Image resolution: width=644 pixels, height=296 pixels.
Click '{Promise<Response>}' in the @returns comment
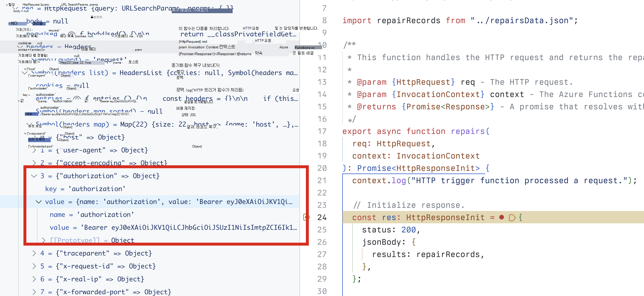(x=448, y=107)
